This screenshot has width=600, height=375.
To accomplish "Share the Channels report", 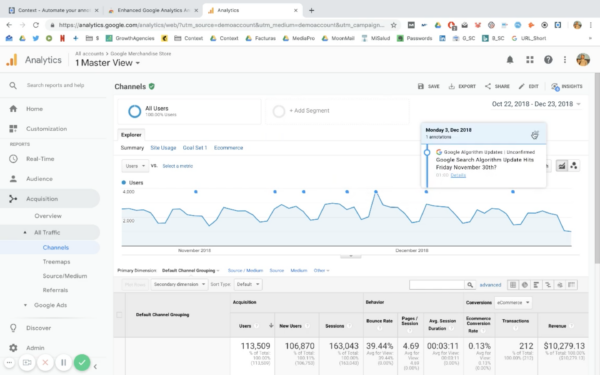I will tap(497, 86).
